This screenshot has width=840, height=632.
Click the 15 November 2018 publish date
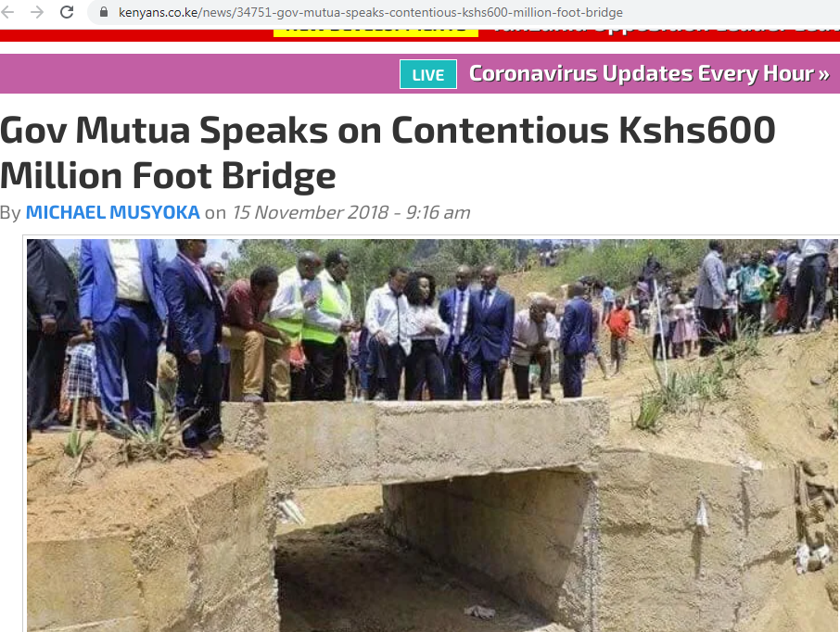(x=311, y=212)
